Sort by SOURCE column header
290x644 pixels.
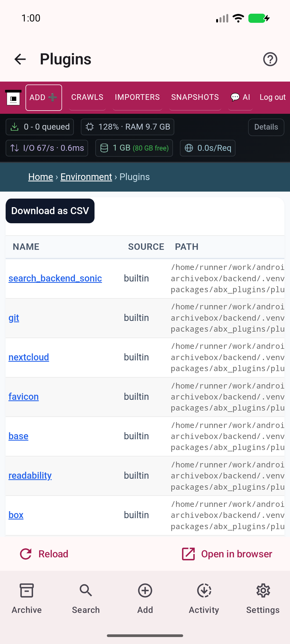146,247
